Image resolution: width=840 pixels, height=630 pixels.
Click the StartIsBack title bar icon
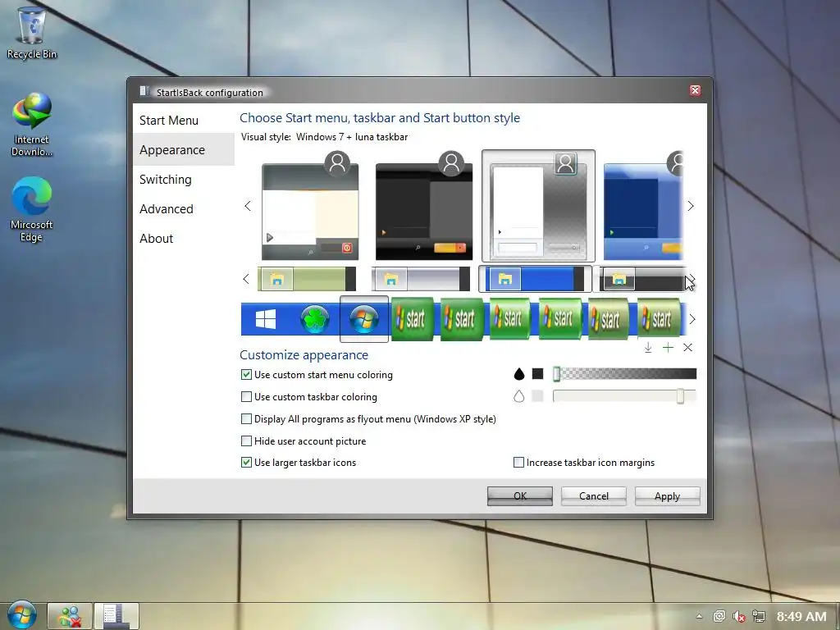[144, 91]
